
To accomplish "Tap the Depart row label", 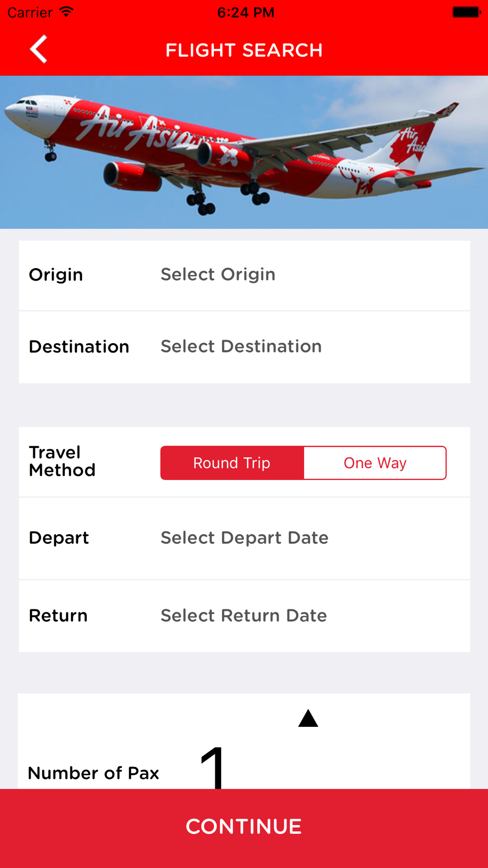I will pyautogui.click(x=59, y=538).
